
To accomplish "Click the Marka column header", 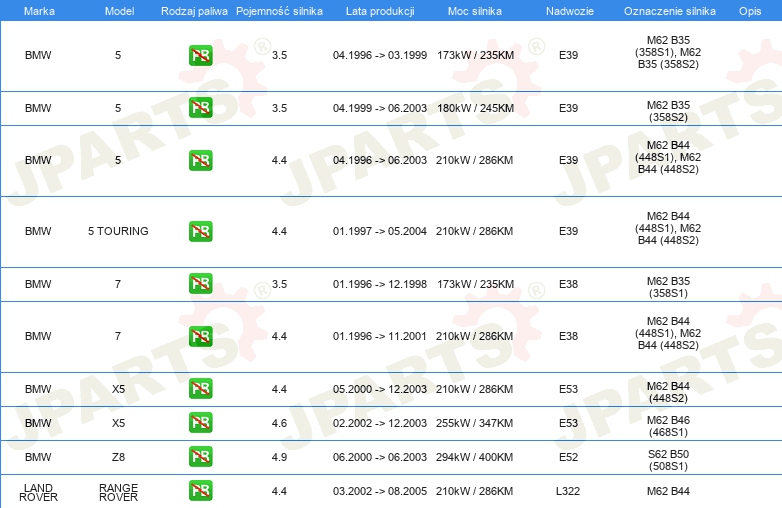I will point(38,10).
